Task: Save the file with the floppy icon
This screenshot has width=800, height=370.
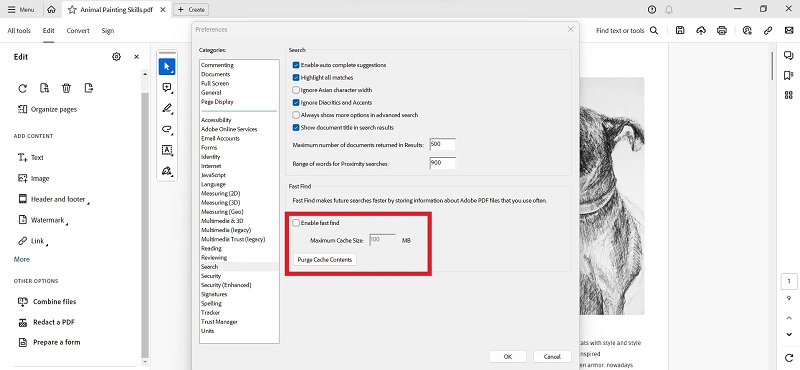Action: point(680,31)
